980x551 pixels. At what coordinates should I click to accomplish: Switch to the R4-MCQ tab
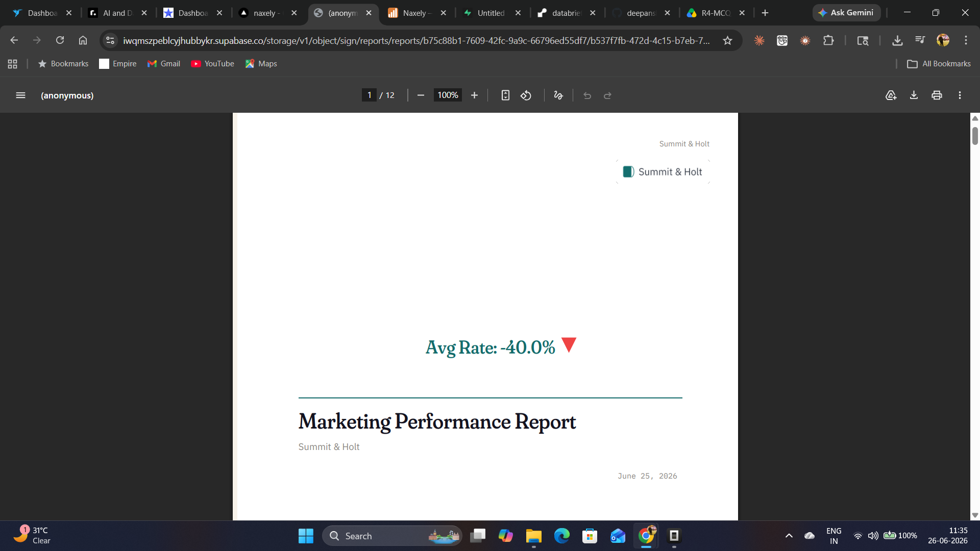click(x=715, y=13)
